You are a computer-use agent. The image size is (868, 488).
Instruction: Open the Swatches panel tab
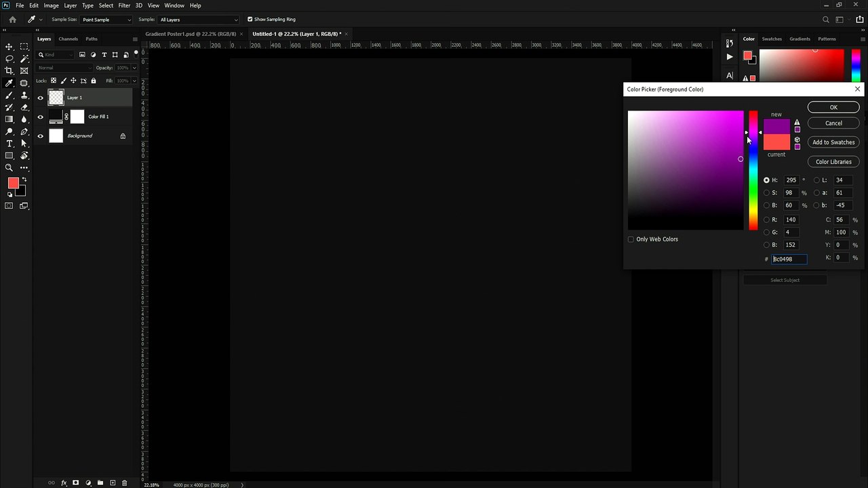[772, 39]
